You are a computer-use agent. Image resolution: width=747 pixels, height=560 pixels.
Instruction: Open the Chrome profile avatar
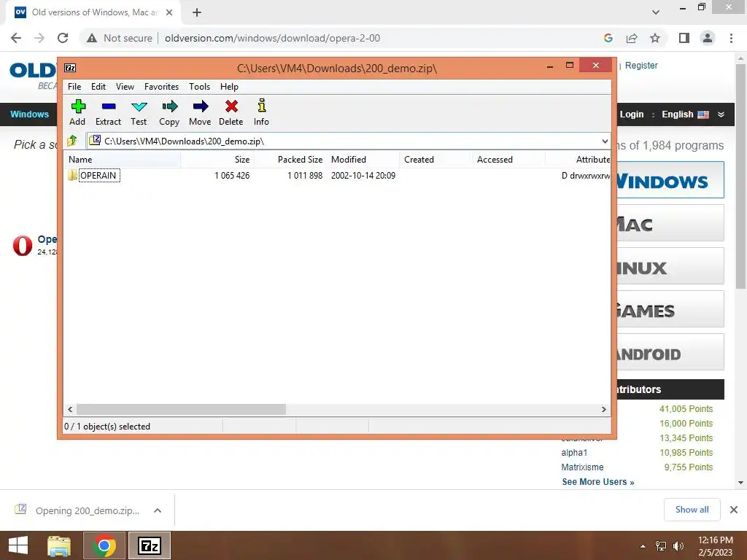[708, 38]
